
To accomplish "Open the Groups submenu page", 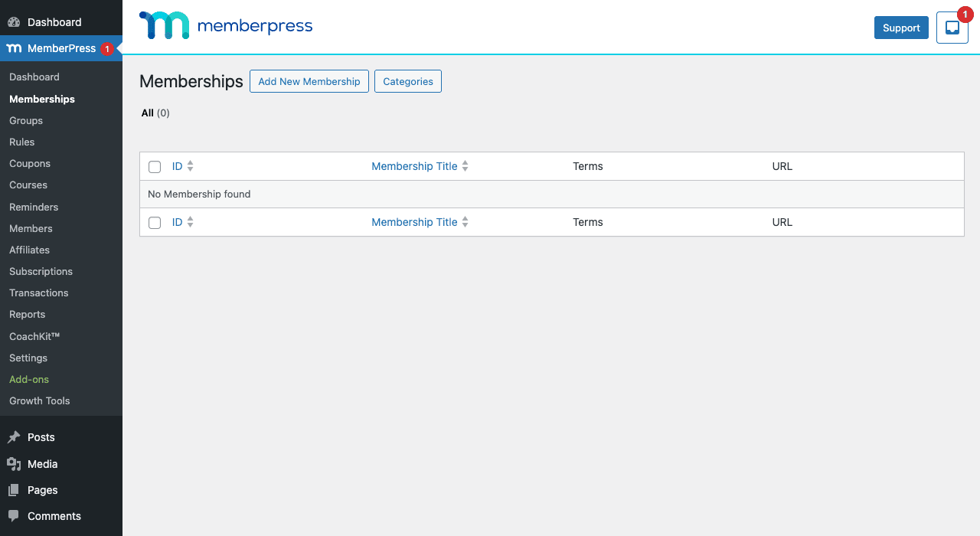I will click(x=26, y=120).
